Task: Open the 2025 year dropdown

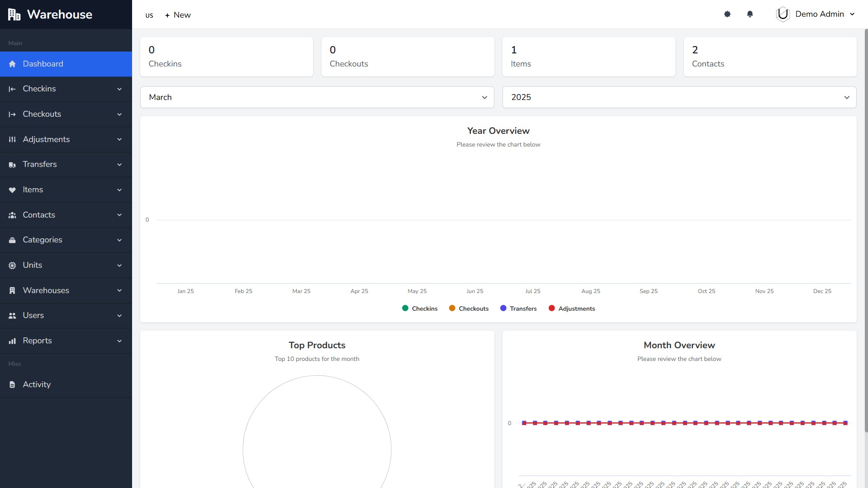Action: pyautogui.click(x=679, y=97)
